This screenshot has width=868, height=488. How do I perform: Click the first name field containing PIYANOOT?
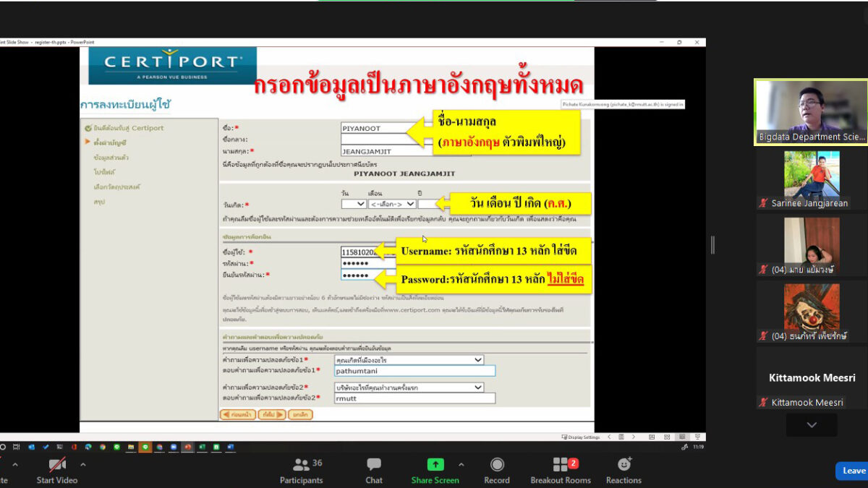click(x=386, y=128)
